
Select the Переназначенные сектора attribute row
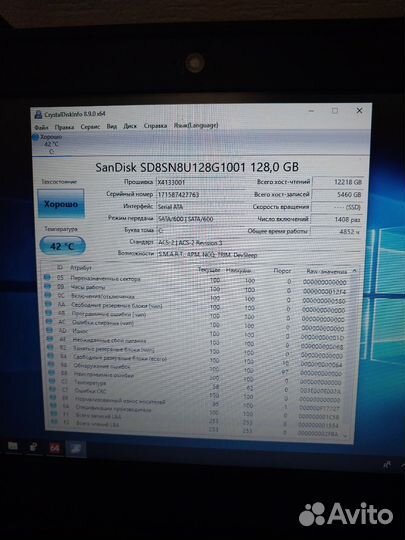pyautogui.click(x=195, y=280)
